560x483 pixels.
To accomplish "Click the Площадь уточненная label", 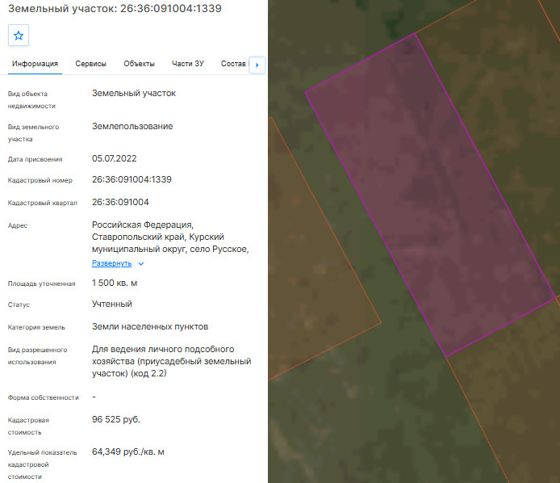I will [41, 284].
